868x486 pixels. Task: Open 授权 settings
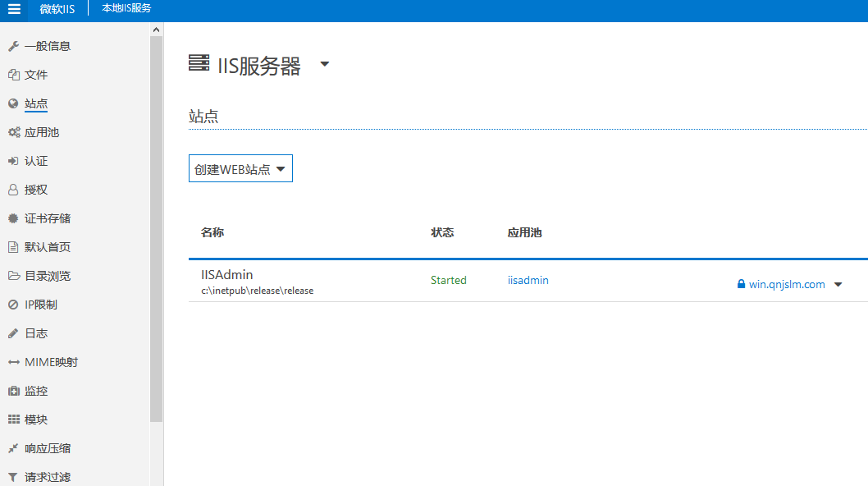pyautogui.click(x=36, y=190)
